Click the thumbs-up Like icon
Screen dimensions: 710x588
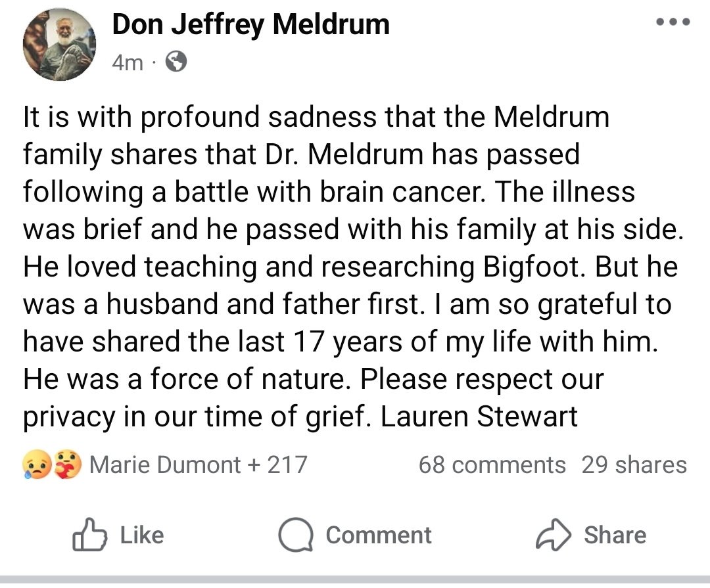pyautogui.click(x=89, y=535)
